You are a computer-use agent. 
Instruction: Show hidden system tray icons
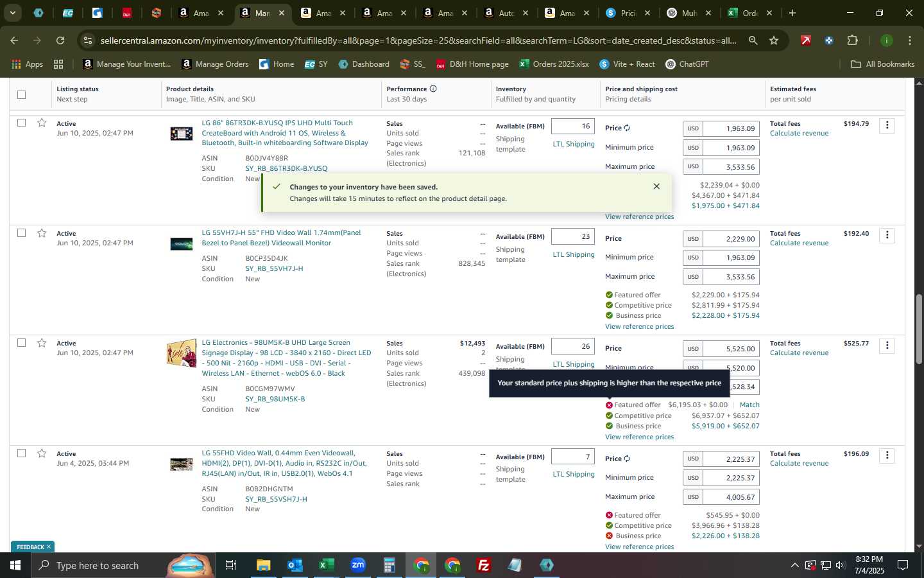click(x=794, y=565)
